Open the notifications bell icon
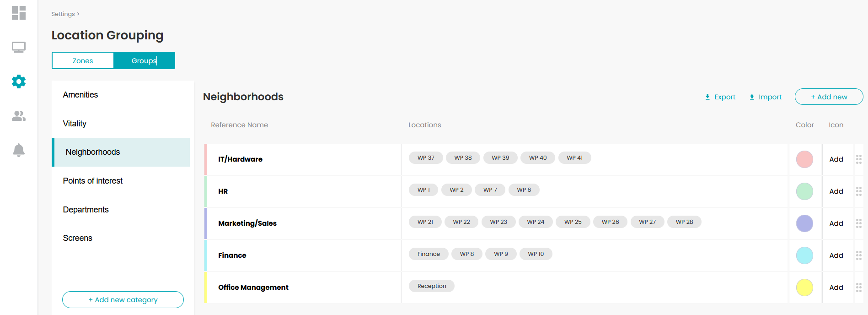868x315 pixels. (19, 150)
